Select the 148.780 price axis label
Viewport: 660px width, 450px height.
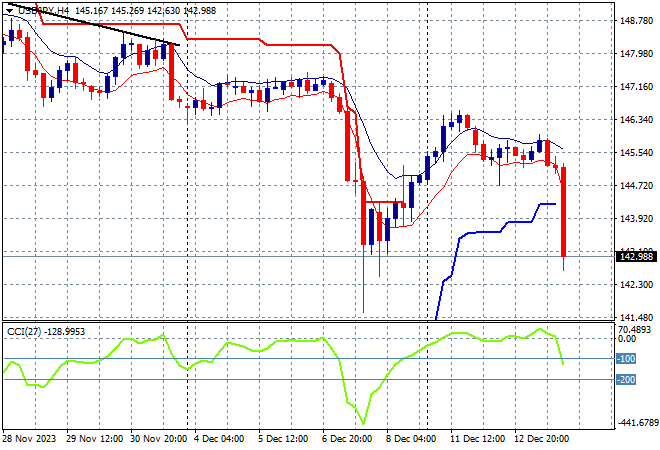(x=636, y=21)
